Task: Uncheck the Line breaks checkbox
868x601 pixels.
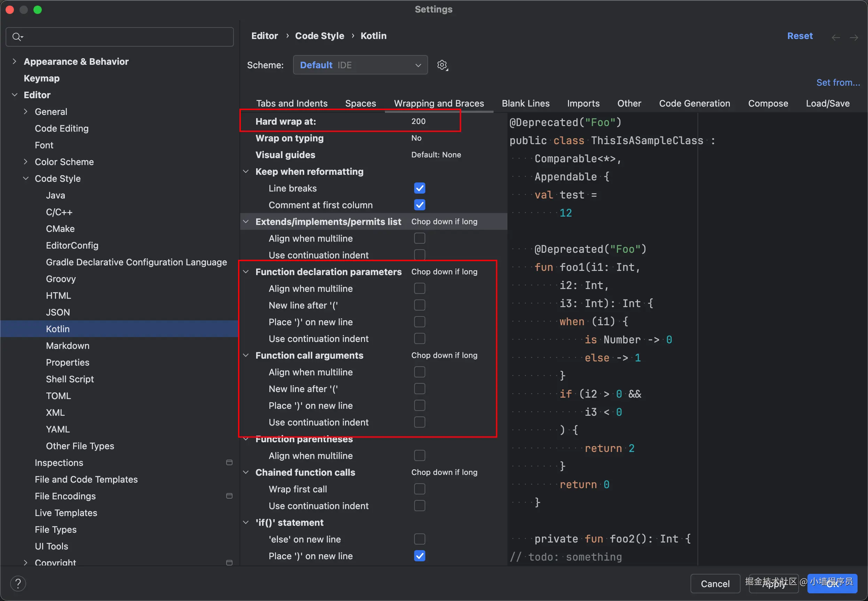Action: click(419, 188)
